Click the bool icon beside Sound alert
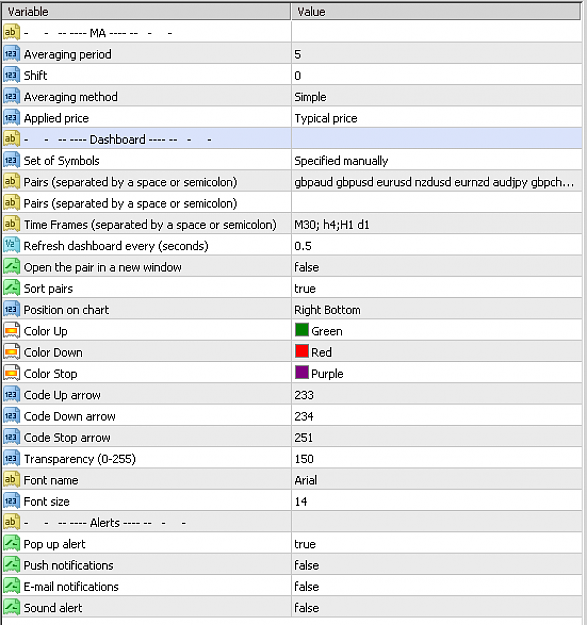The image size is (587, 625). [x=11, y=607]
